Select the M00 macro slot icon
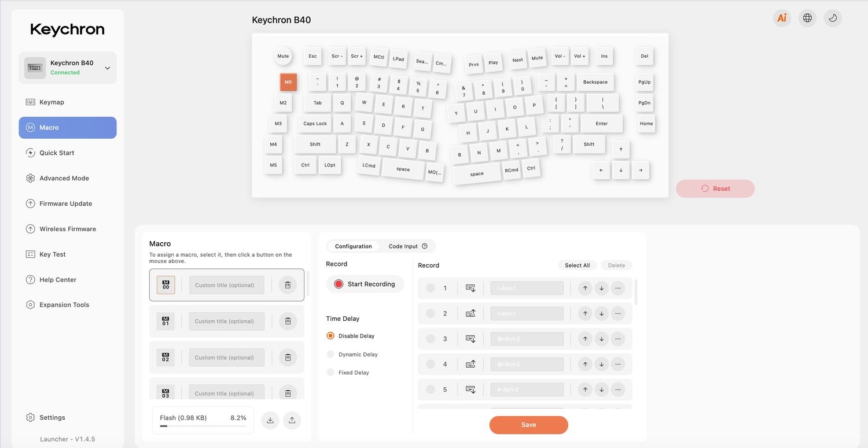The height and width of the screenshot is (448, 868). (165, 285)
